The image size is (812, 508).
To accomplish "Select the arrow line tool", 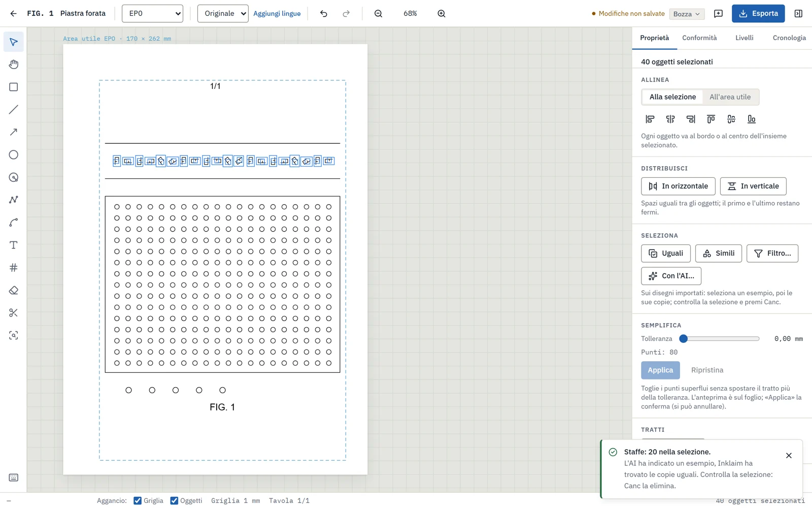I will 14,132.
